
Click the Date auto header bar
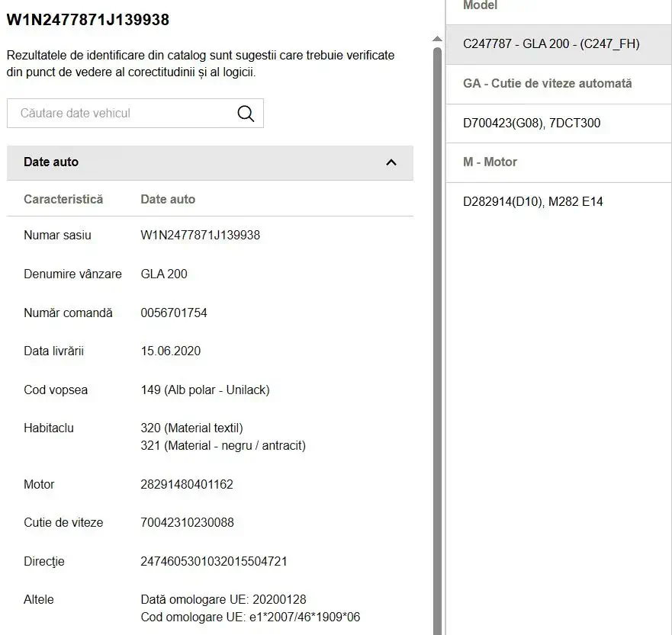(210, 162)
